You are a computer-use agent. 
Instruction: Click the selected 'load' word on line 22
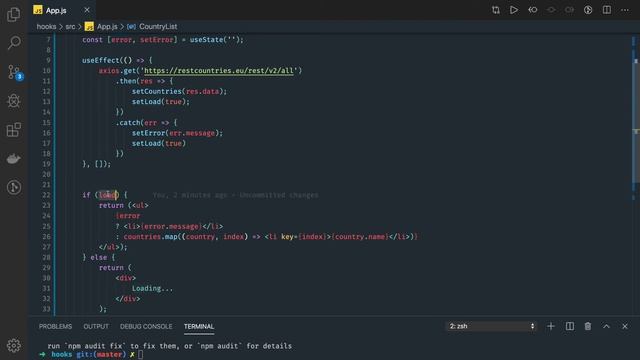108,195
